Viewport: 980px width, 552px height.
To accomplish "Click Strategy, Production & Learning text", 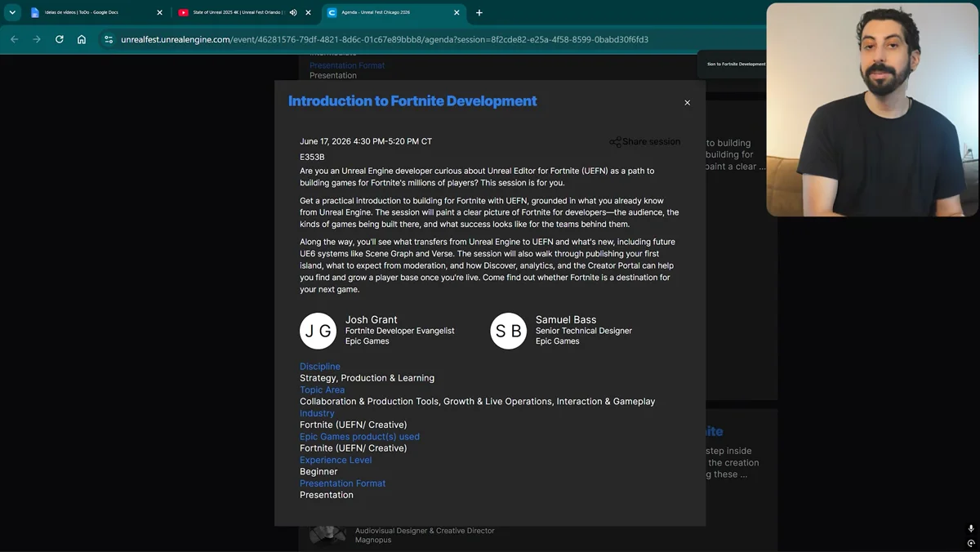I will click(367, 378).
